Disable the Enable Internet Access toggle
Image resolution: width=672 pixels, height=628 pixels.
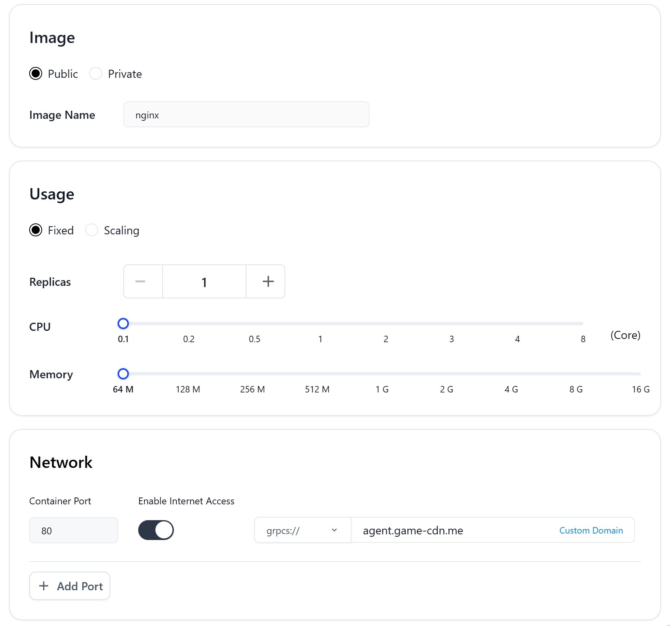pos(156,530)
